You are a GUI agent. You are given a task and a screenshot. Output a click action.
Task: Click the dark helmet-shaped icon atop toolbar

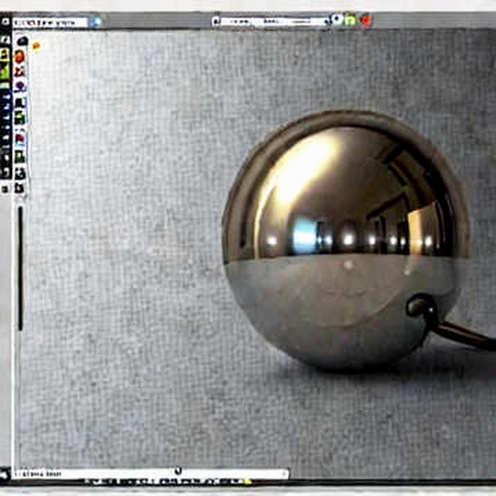(x=22, y=41)
